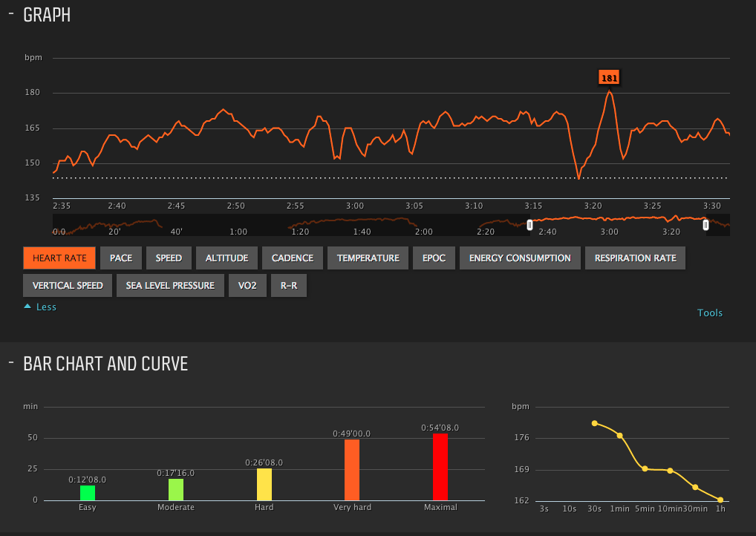The width and height of the screenshot is (756, 536).
Task: Show SEA LEVEL PRESSURE data
Action: pos(170,285)
